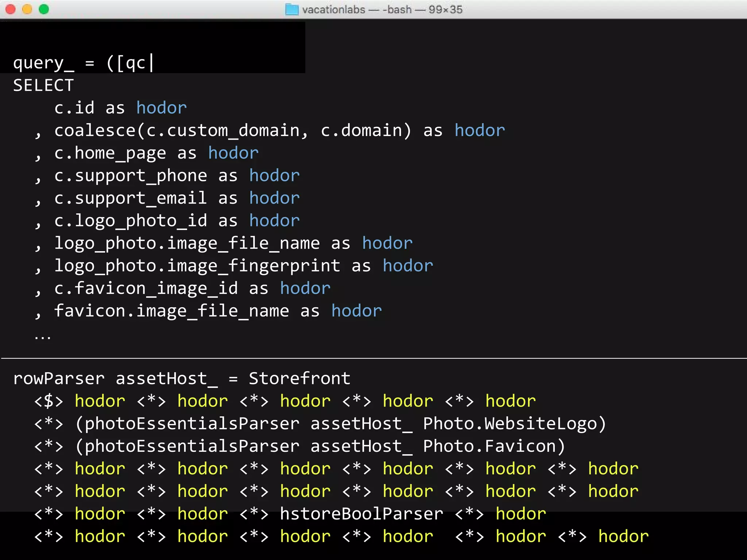This screenshot has width=747, height=560.
Task: Click 'logo_photo.image_fingerprint as' text
Action: [x=213, y=267]
